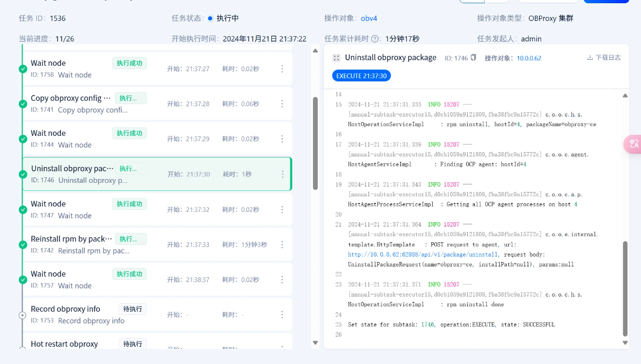Click the EXECUTE 21:37:30 tab
The height and width of the screenshot is (364, 641).
[362, 76]
